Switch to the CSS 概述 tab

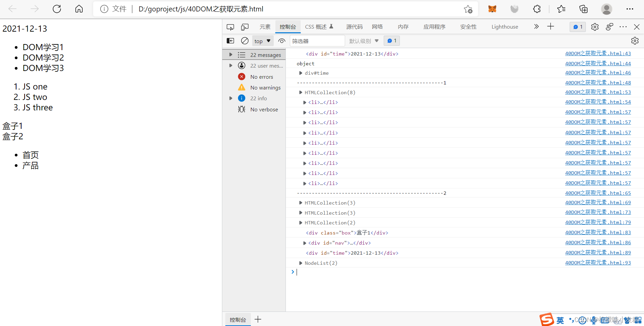pos(319,27)
